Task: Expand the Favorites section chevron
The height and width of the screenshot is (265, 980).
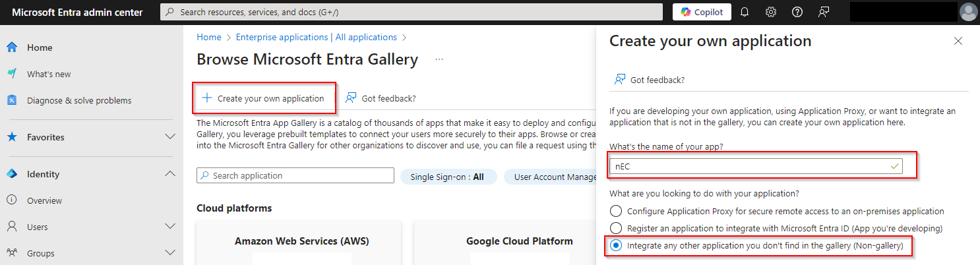Action: click(x=170, y=137)
